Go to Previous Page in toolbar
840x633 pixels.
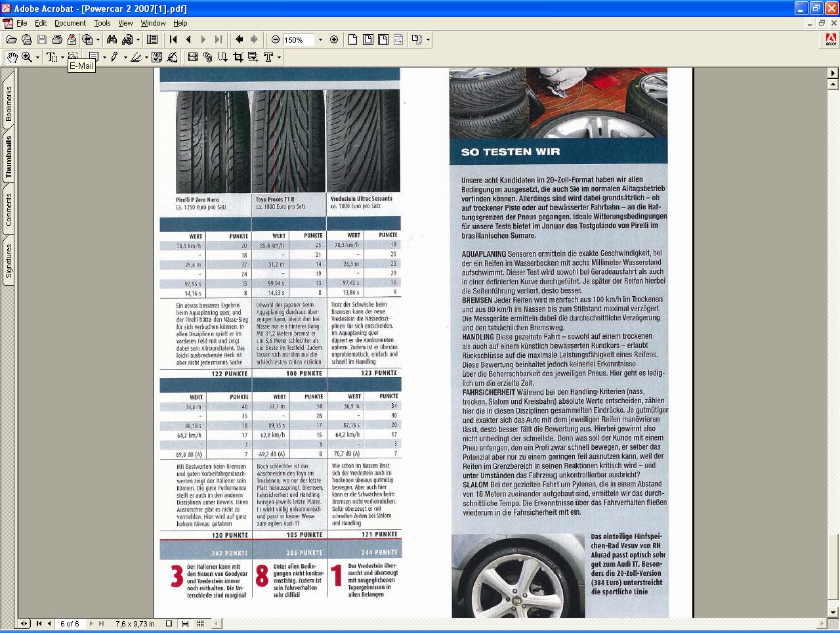click(x=188, y=39)
